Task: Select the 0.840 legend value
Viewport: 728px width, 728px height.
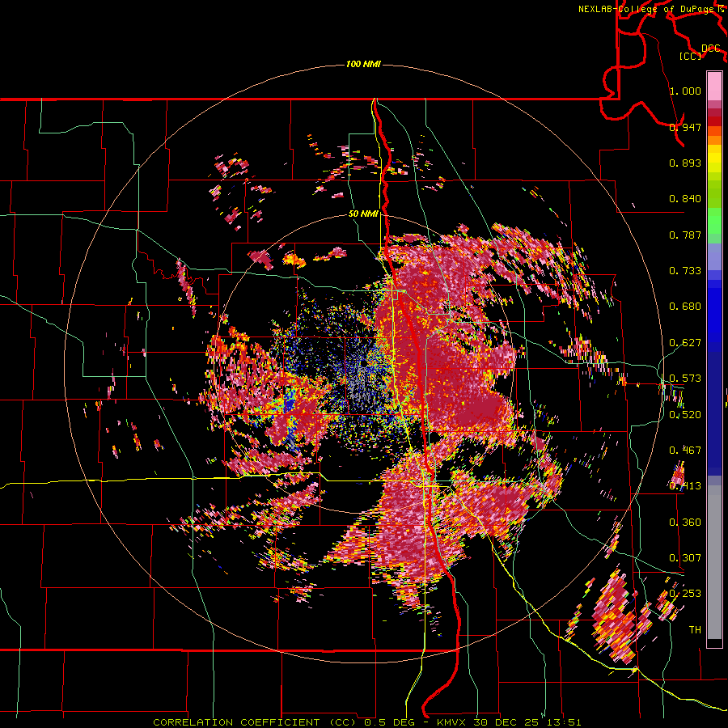Action: coord(685,199)
